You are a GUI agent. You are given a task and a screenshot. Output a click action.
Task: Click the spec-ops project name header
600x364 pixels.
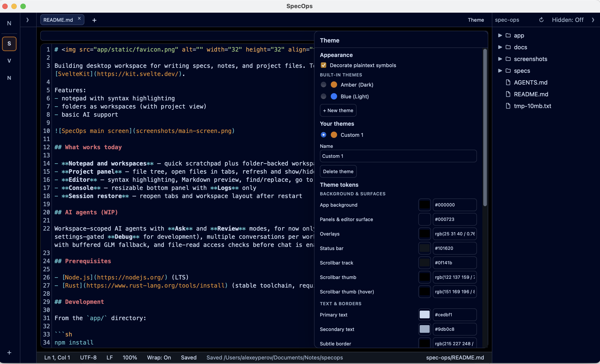pos(507,20)
